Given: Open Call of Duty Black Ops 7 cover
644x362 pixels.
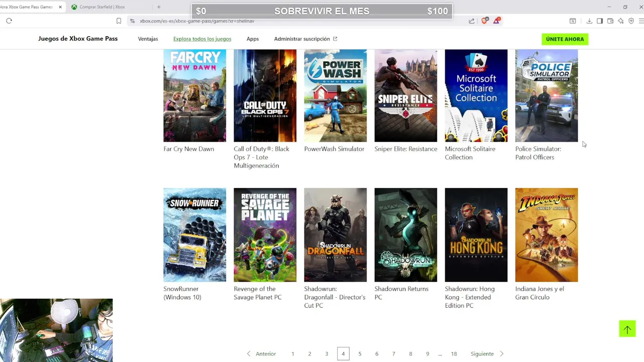Looking at the screenshot, I should coord(265,96).
